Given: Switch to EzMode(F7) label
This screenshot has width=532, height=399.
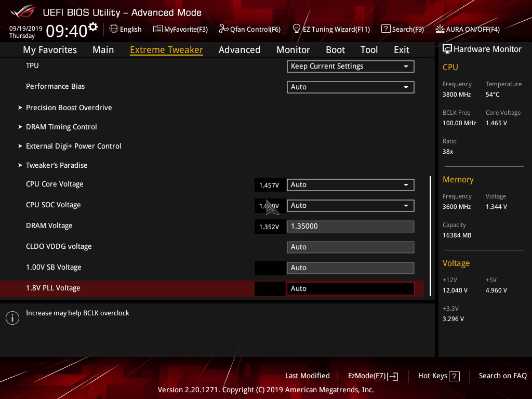Looking at the screenshot, I should tap(367, 376).
